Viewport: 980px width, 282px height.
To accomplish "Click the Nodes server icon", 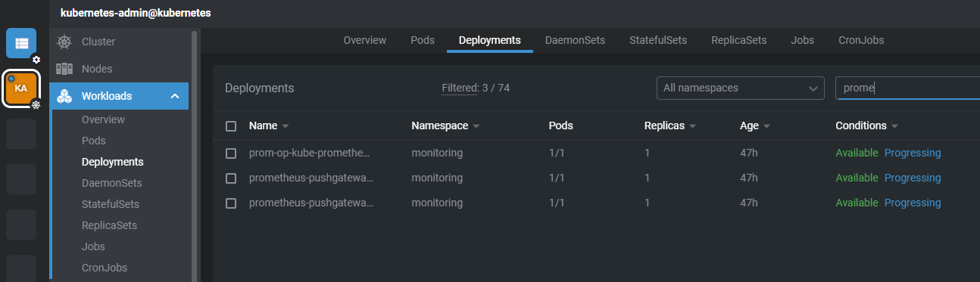I will pyautogui.click(x=64, y=69).
